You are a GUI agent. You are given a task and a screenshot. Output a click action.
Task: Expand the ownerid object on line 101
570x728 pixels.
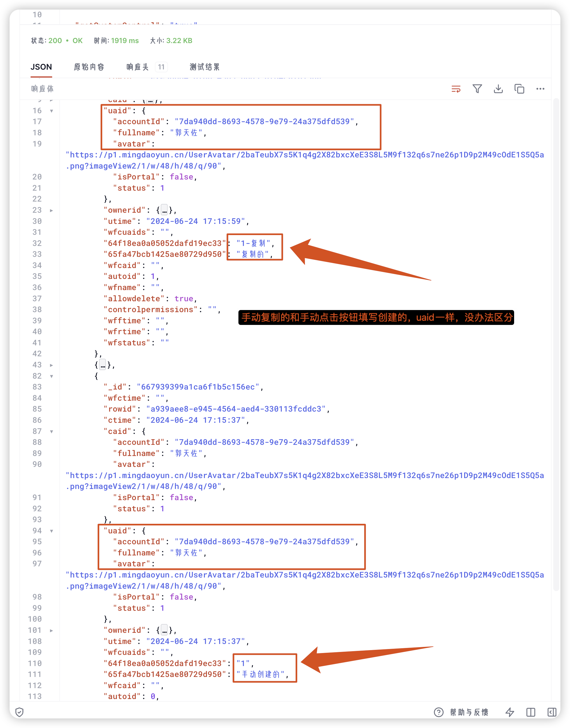(51, 631)
